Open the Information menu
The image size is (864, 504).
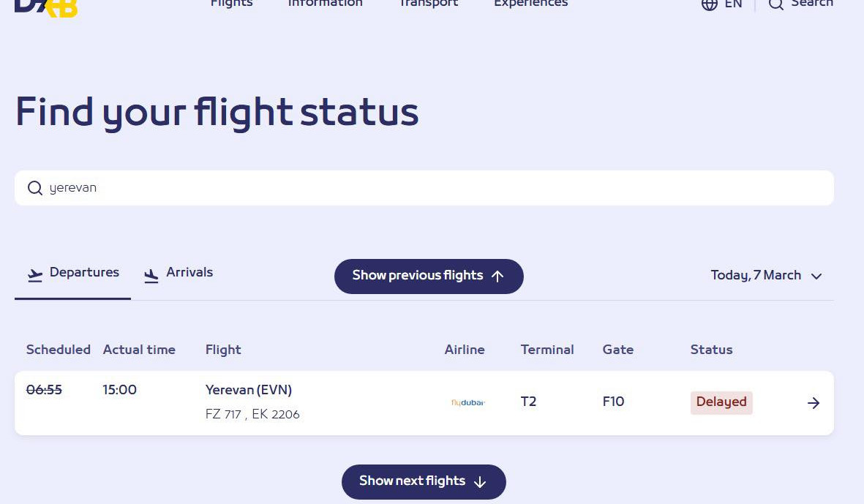pos(325,4)
